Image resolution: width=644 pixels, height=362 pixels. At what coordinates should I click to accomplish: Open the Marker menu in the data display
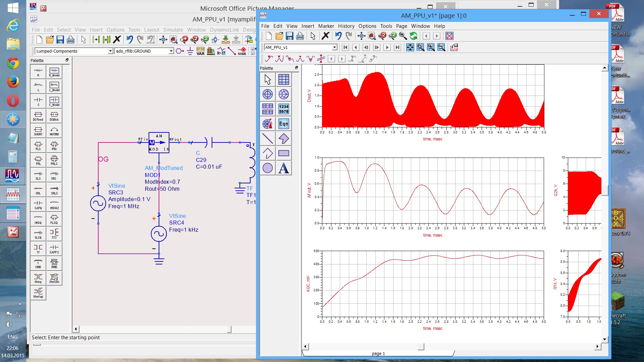(x=326, y=26)
